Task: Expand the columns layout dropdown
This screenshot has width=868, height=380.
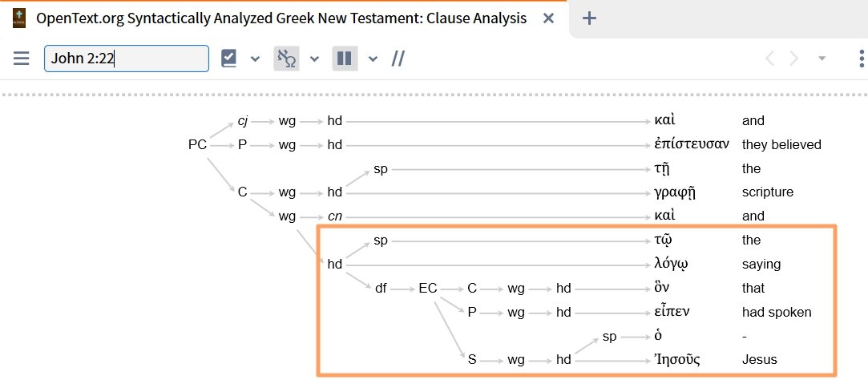Action: (372, 59)
